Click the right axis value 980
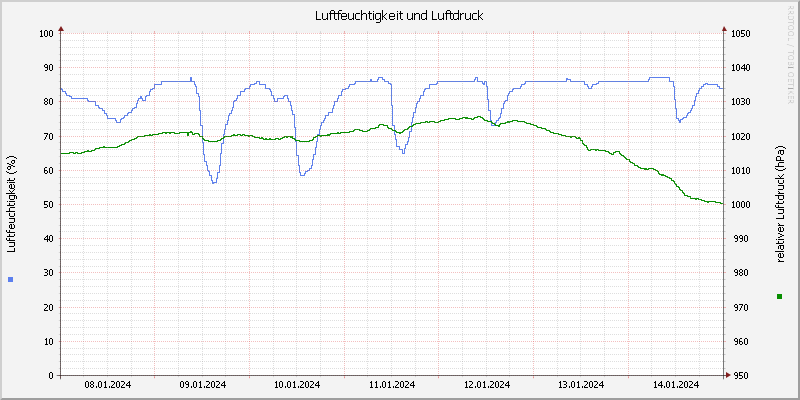The image size is (800, 400). [x=742, y=273]
